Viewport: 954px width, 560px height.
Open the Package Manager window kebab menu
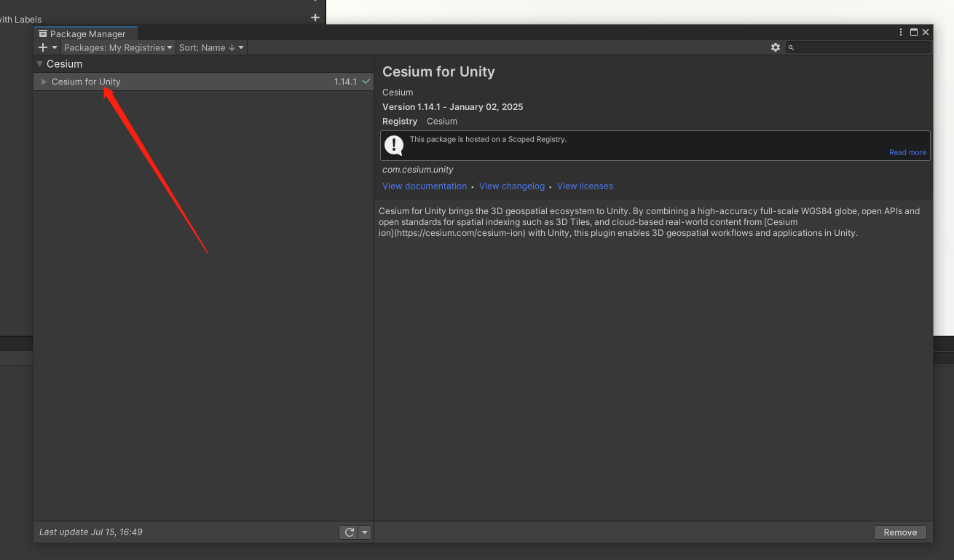point(901,33)
